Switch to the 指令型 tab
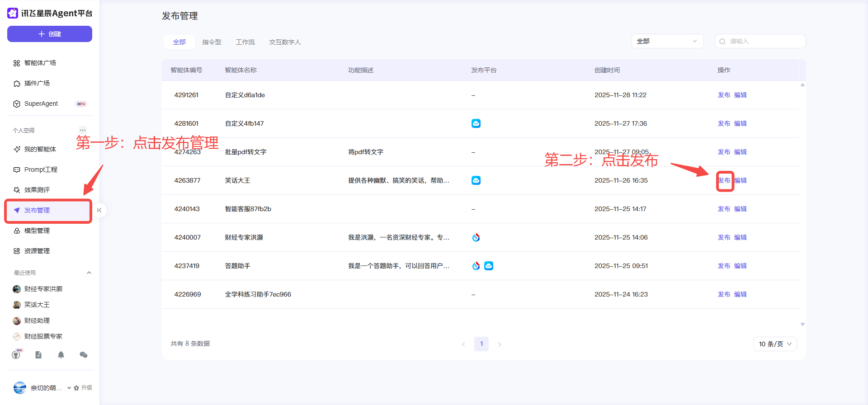 [x=212, y=42]
